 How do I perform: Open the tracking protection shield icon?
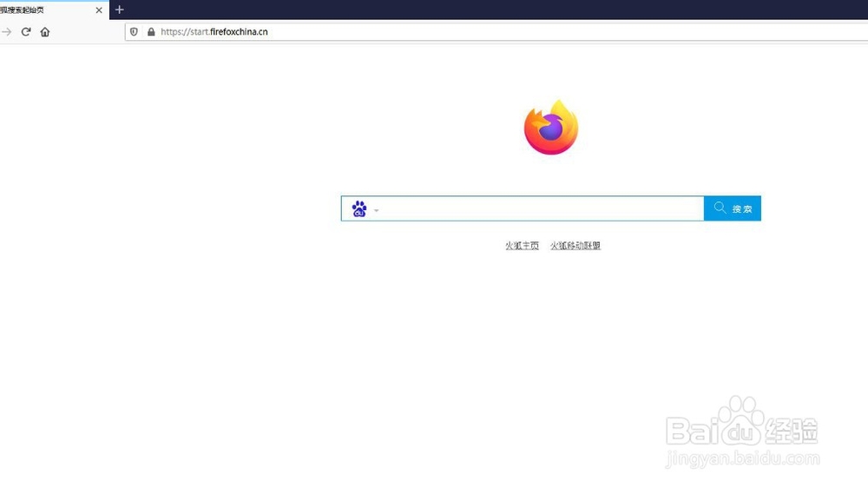(134, 32)
